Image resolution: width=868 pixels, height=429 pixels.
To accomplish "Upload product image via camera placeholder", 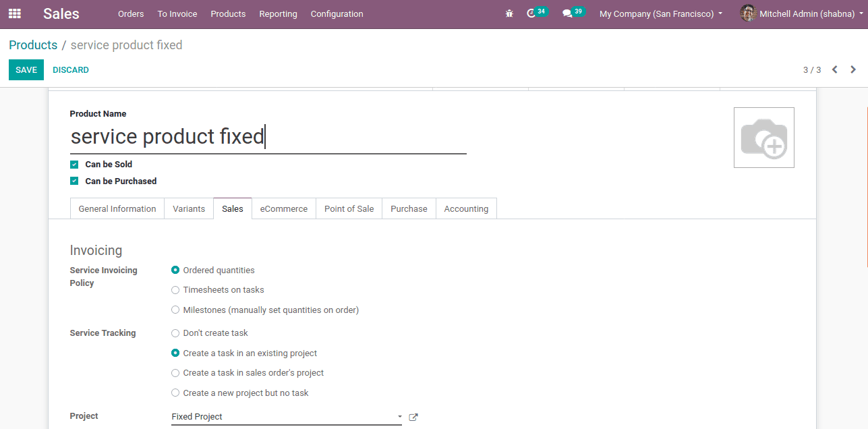I will point(764,138).
